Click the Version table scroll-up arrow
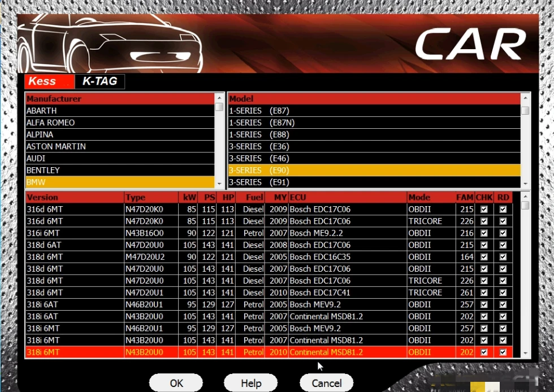Image resolution: width=554 pixels, height=392 pixels. tap(525, 196)
